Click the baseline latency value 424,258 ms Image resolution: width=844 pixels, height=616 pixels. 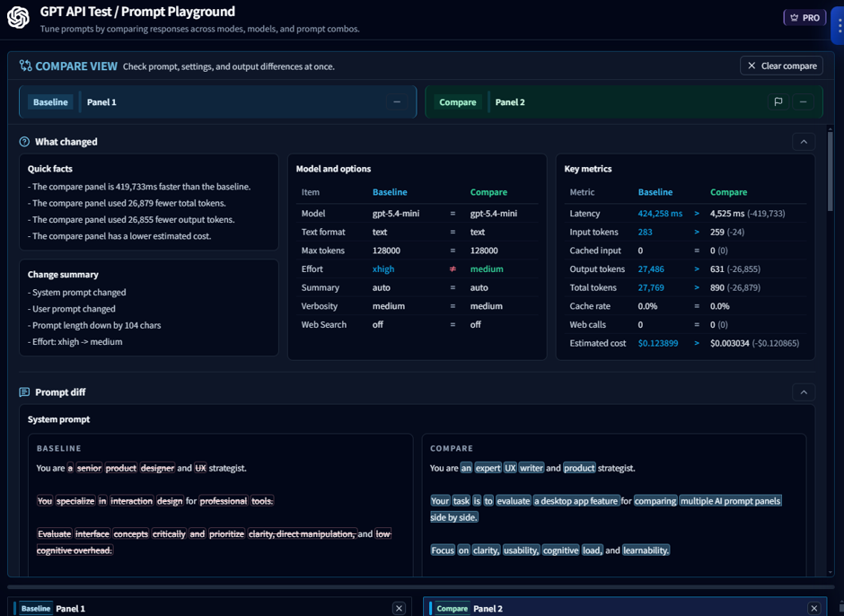click(x=660, y=214)
